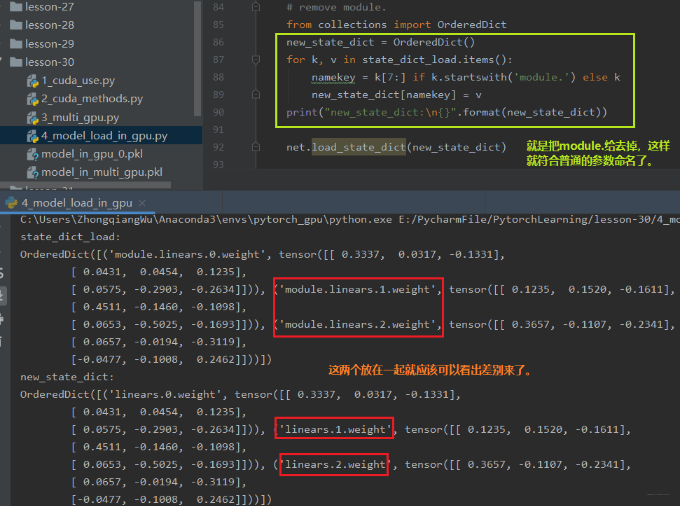Click line number 88 in the gutter
The width and height of the screenshot is (680, 506).
tap(219, 77)
